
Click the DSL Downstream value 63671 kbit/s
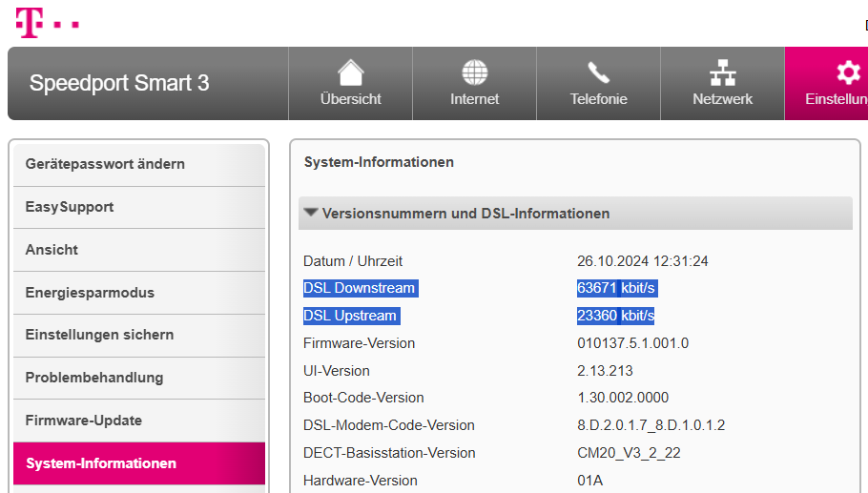point(616,288)
